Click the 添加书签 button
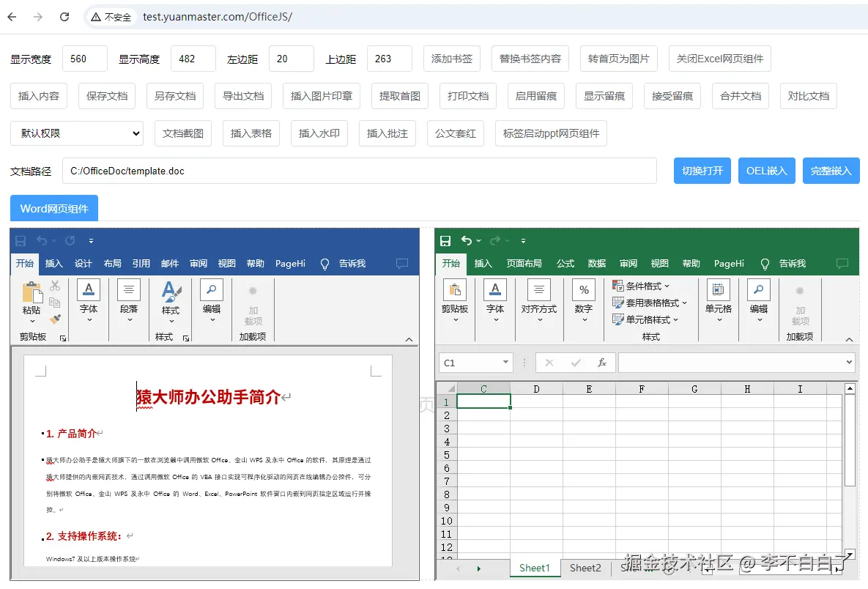This screenshot has height=589, width=868. 451,59
